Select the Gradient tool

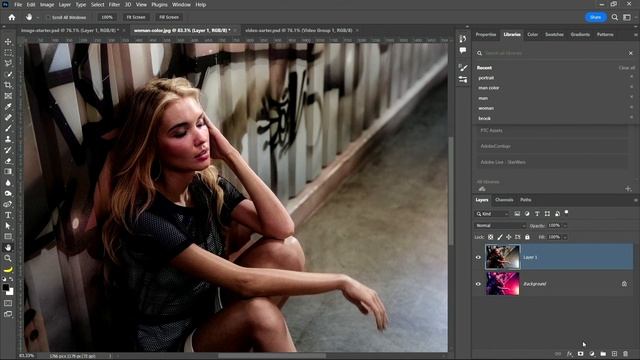point(8,171)
